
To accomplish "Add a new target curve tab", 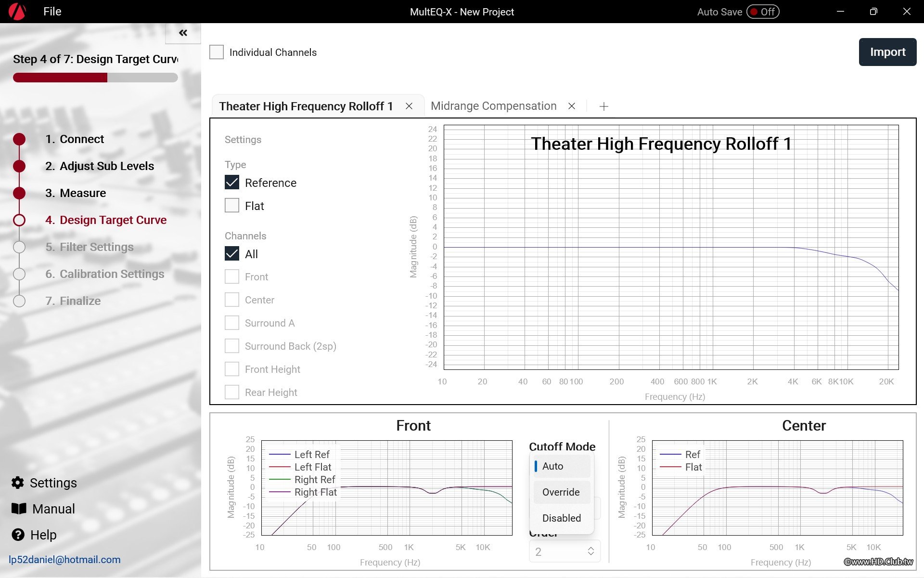I will pos(604,106).
